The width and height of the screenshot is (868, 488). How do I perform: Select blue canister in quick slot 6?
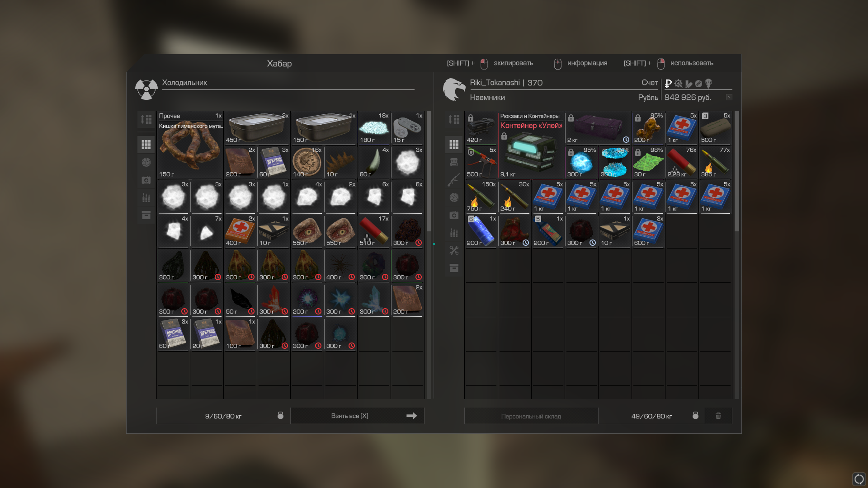[x=481, y=231]
